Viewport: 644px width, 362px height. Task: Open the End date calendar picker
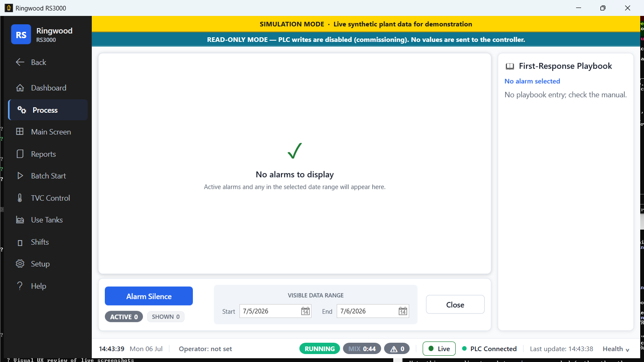[x=402, y=311]
